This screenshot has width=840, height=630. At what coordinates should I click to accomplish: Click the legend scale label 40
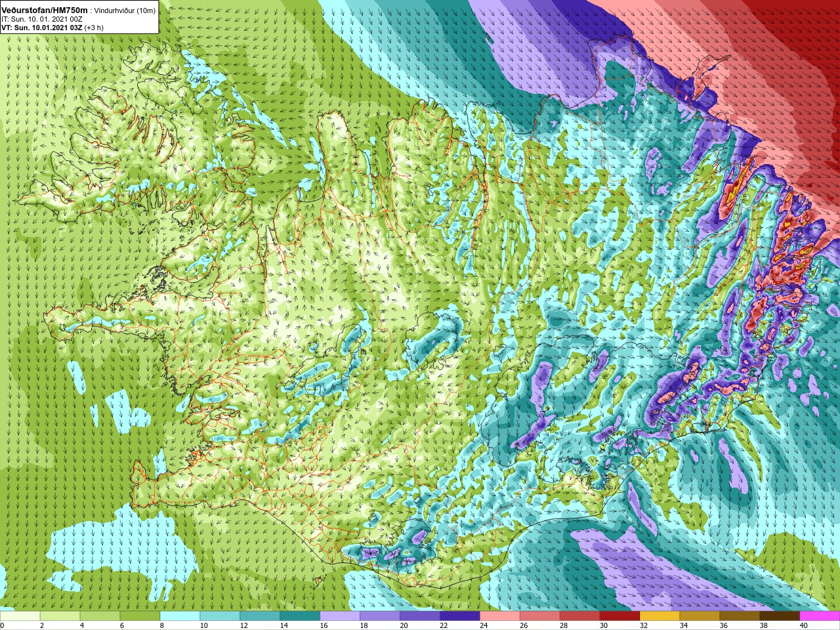point(804,625)
